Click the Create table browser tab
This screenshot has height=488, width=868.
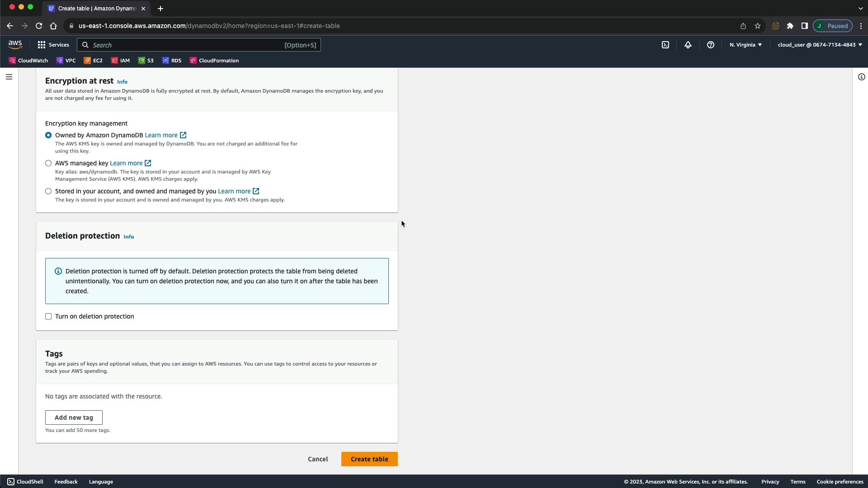pyautogui.click(x=97, y=8)
